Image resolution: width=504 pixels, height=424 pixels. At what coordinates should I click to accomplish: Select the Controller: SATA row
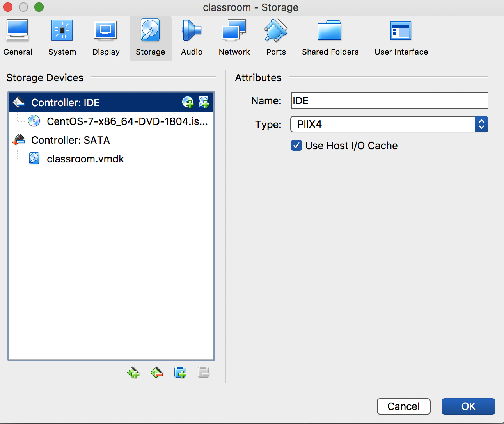(111, 140)
